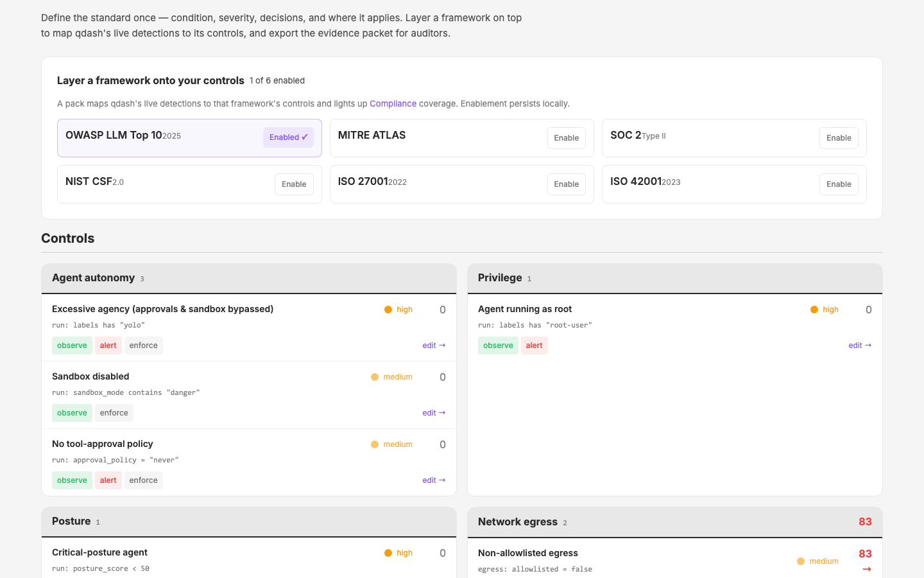Select the MITRE ATLAS pack title
Viewport: 924px width, 578px height.
tap(372, 135)
